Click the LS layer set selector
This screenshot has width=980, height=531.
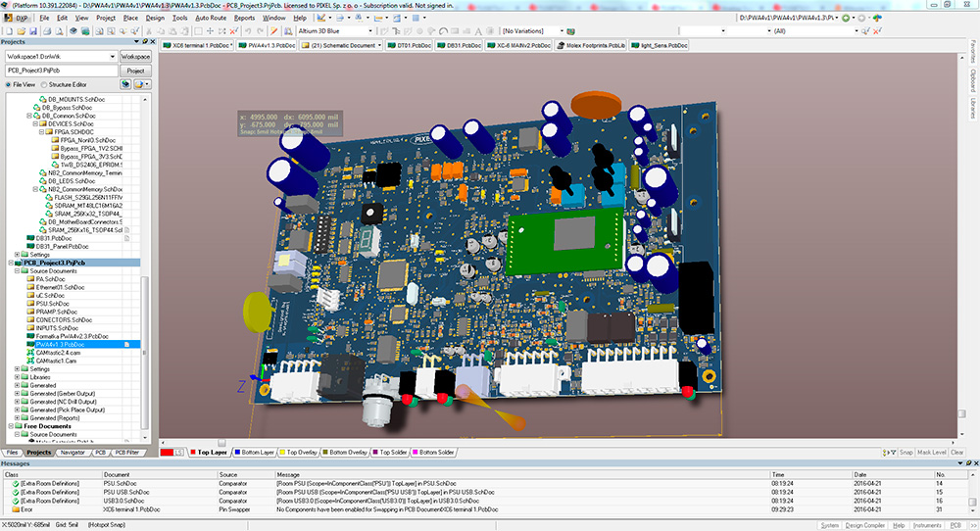[x=179, y=453]
